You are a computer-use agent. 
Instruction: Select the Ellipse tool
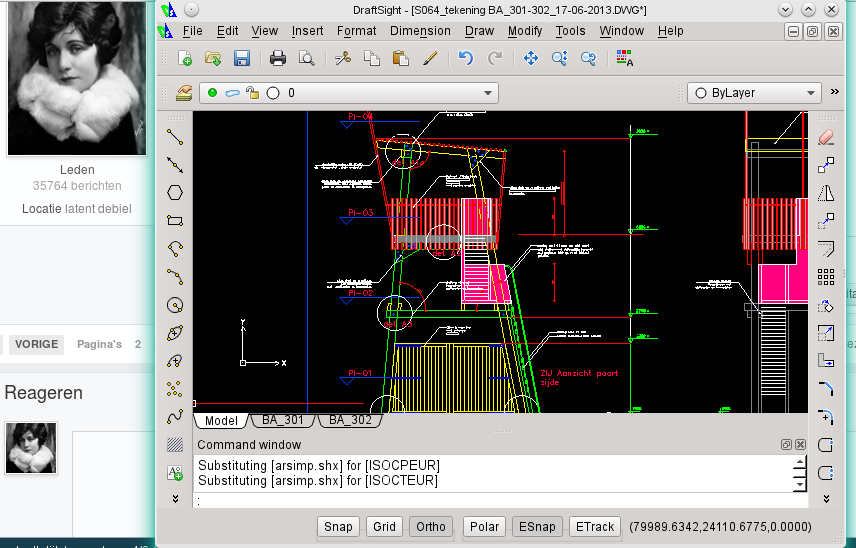pos(175,333)
